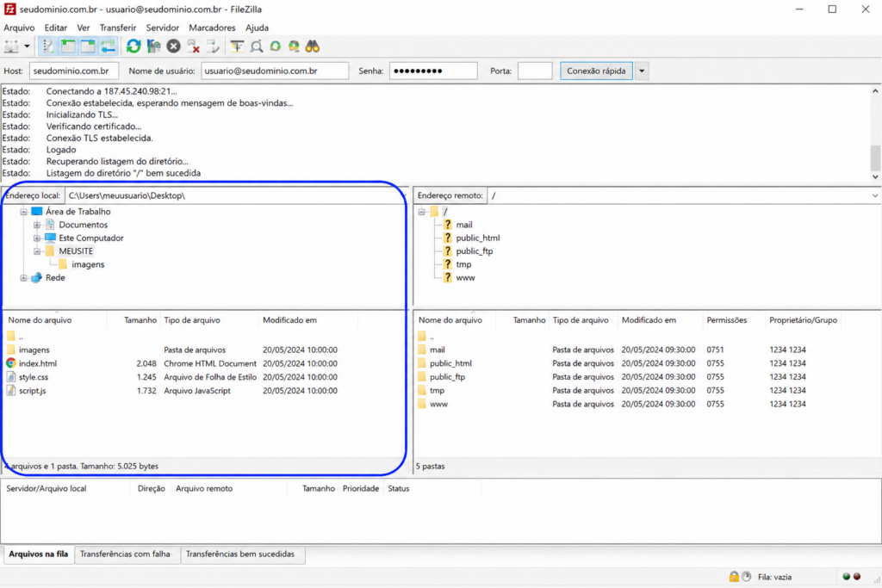Viewport: 882px width, 588px height.
Task: Click the remote www folder icon in file list
Action: tap(422, 404)
